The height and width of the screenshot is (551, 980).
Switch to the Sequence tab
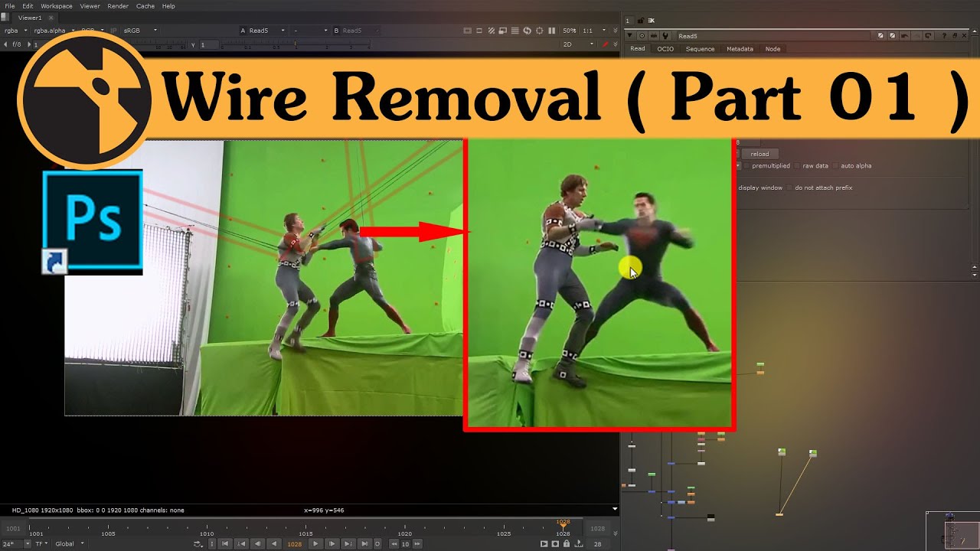click(x=700, y=49)
